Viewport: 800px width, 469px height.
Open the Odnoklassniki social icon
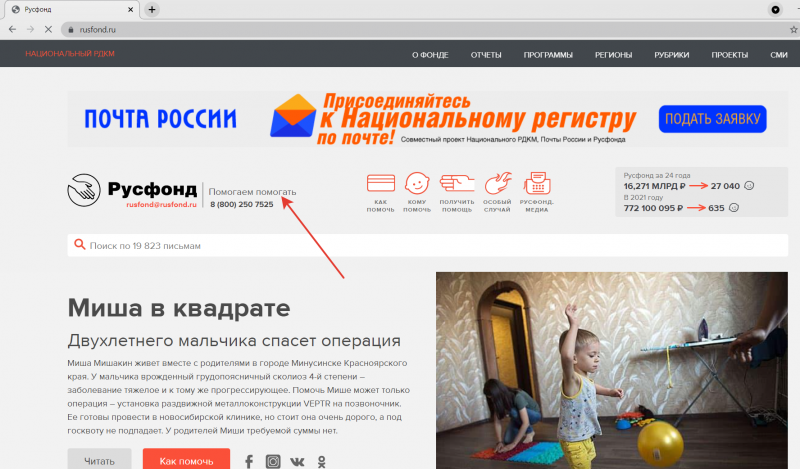coord(321,462)
